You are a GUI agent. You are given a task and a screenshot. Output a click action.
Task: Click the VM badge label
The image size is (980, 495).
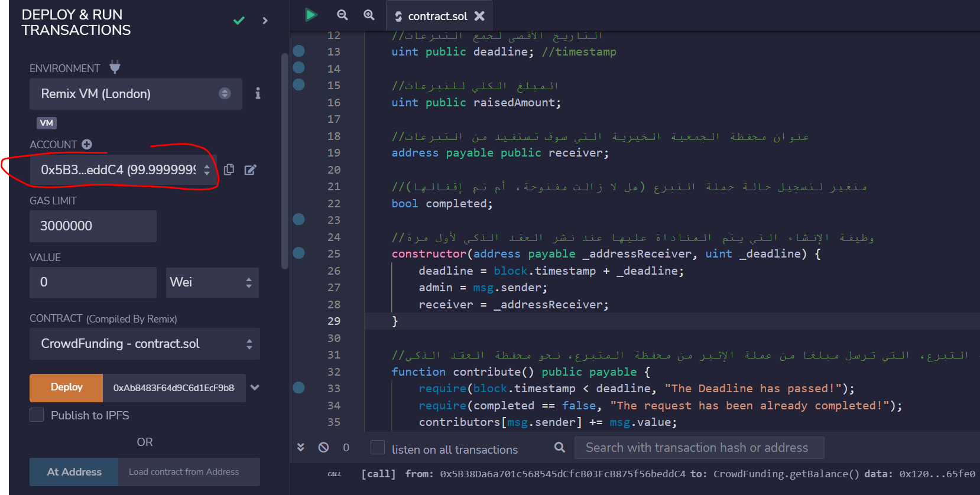point(47,123)
